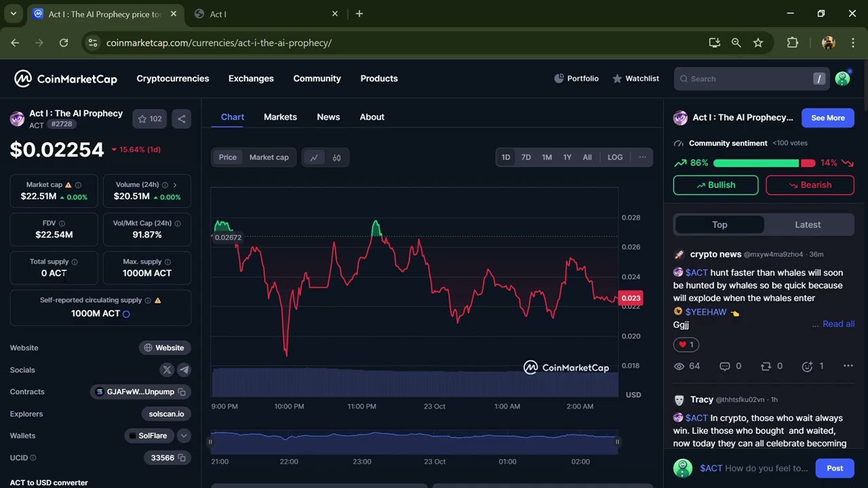868x488 pixels.
Task: Click the share icon next to ACT
Action: 181,119
